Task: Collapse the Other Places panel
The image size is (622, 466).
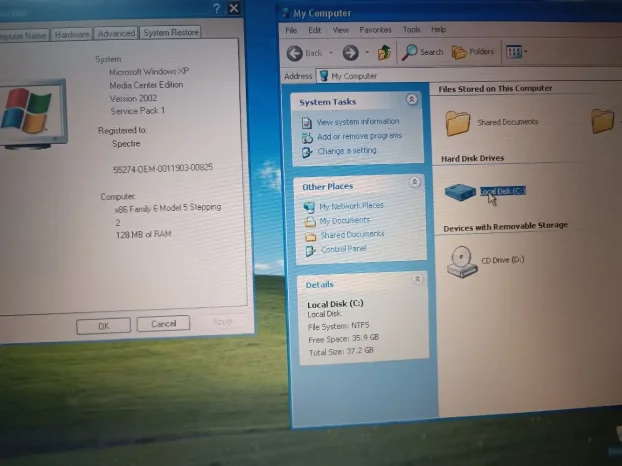Action: [x=414, y=182]
